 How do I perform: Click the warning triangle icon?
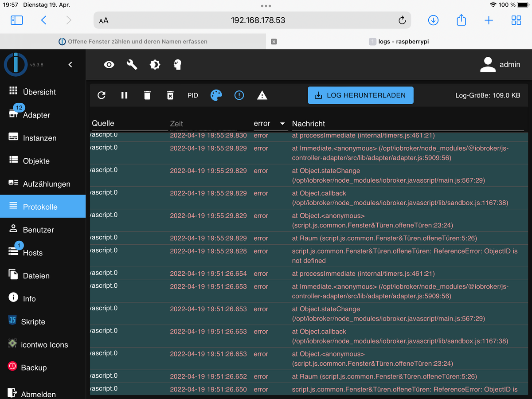click(262, 95)
